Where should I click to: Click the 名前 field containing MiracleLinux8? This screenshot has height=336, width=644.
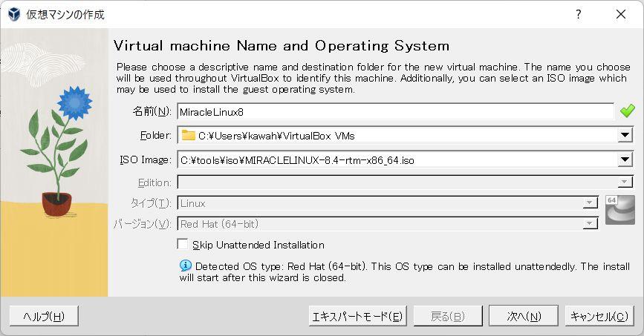[395, 111]
